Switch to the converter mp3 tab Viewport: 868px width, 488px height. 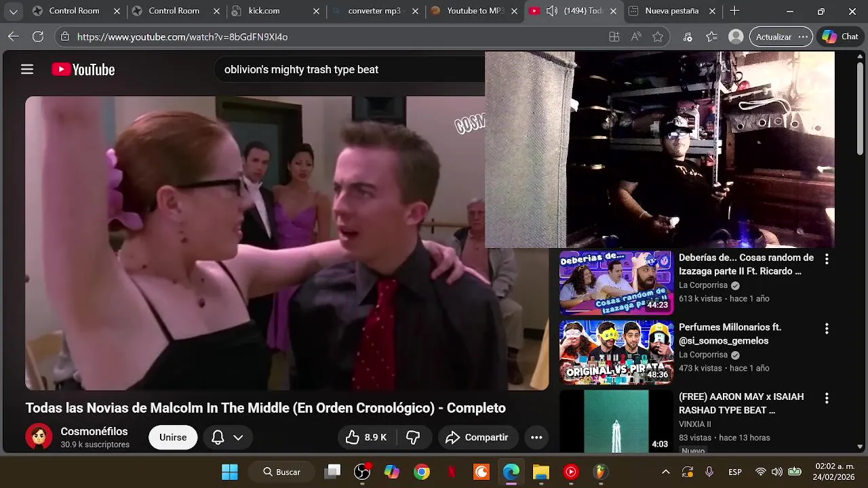(374, 11)
